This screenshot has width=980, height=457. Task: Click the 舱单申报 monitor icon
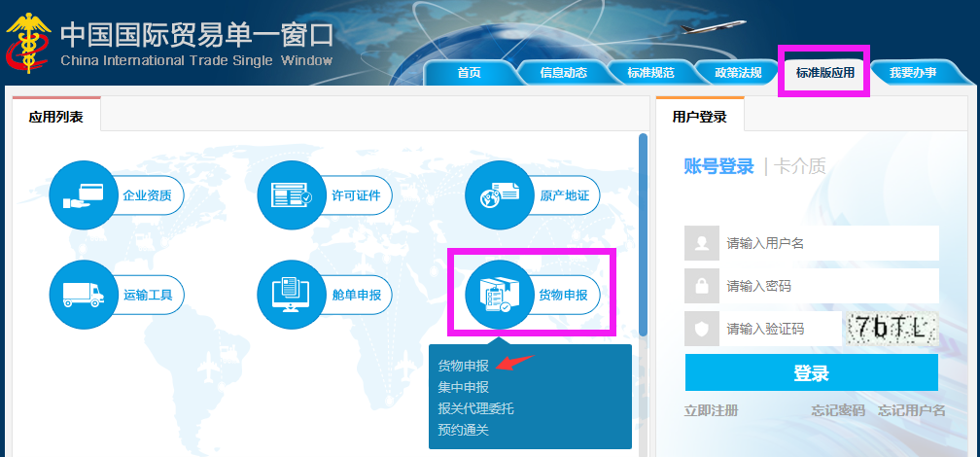pyautogui.click(x=292, y=295)
